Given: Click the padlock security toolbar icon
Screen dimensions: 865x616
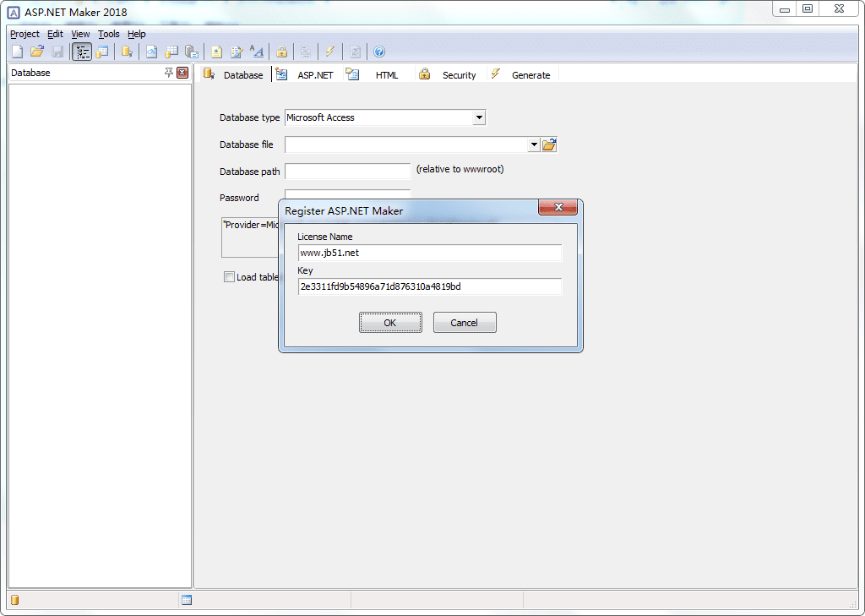Looking at the screenshot, I should coord(281,52).
